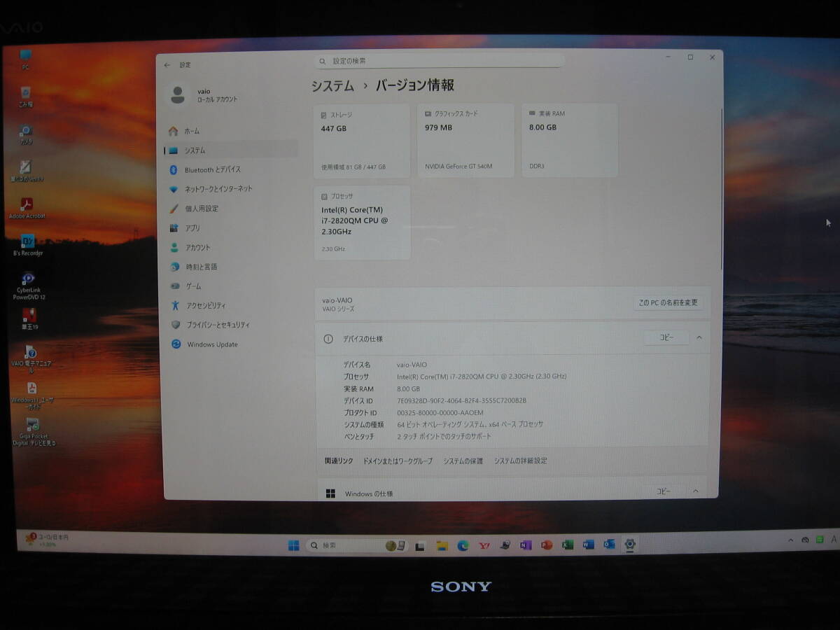The width and height of the screenshot is (840, 630).
Task: Open システムの保護 link
Action: pos(463,461)
